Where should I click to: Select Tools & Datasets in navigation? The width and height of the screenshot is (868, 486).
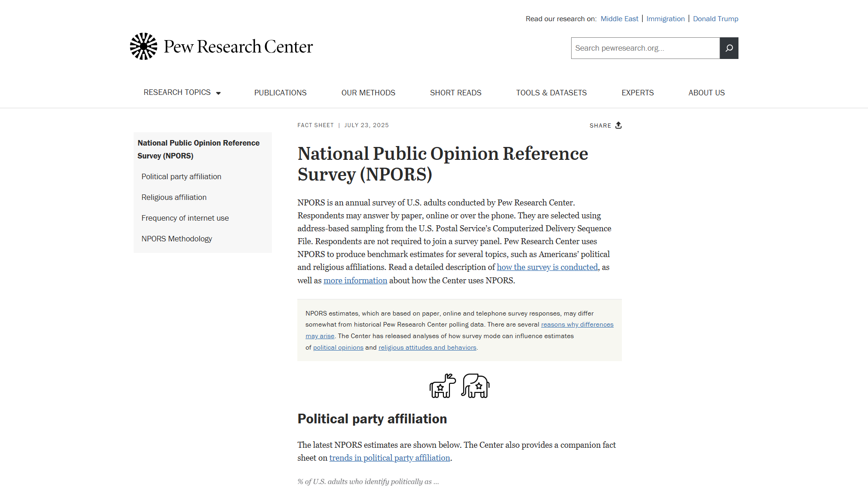(x=551, y=93)
